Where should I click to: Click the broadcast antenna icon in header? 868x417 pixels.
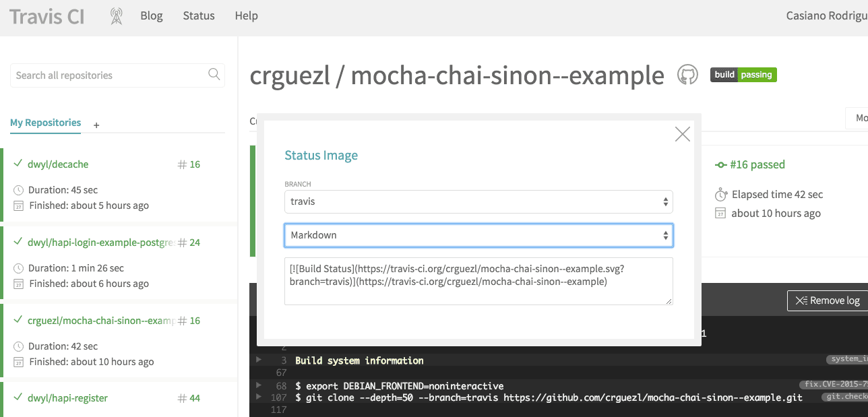117,16
